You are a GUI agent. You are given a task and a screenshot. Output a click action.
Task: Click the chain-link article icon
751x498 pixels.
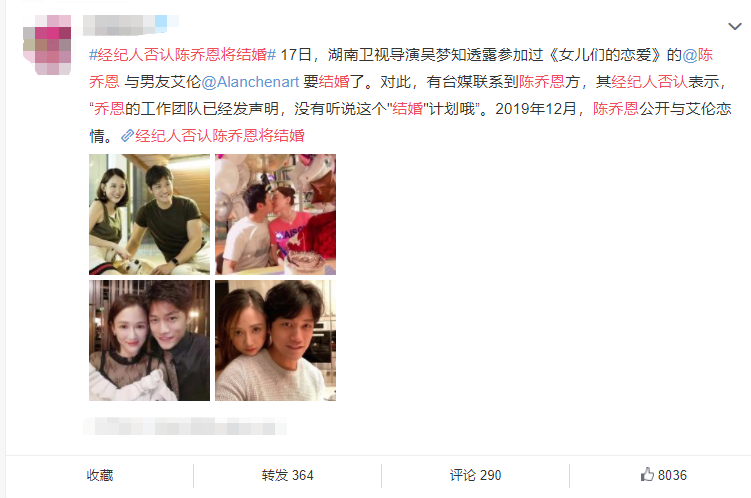click(x=127, y=136)
